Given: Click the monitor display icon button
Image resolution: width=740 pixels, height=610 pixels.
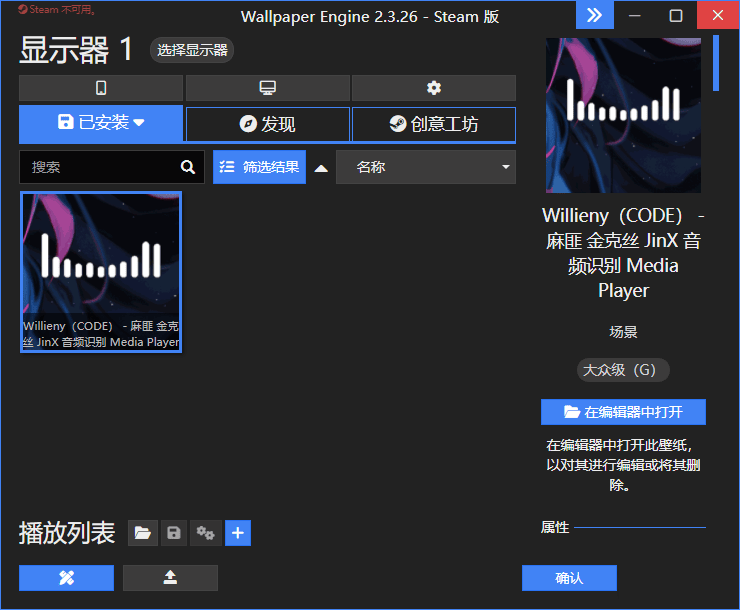Looking at the screenshot, I should coord(267,88).
